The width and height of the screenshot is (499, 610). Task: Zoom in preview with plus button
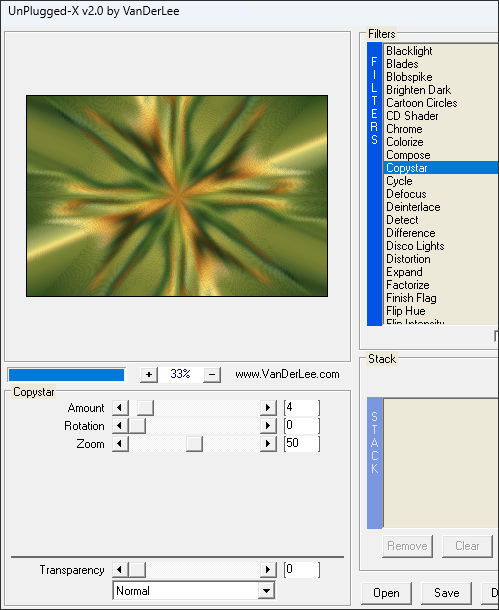[149, 375]
